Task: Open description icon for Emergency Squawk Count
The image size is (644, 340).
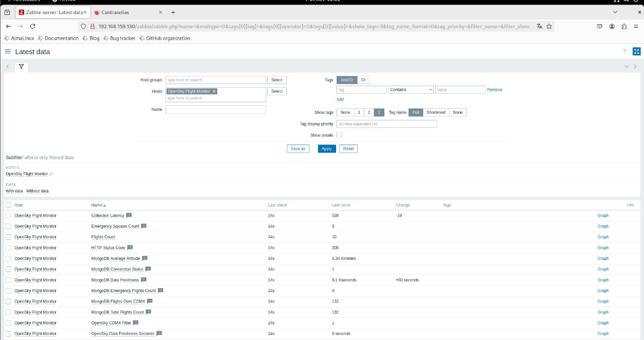Action: pos(143,226)
